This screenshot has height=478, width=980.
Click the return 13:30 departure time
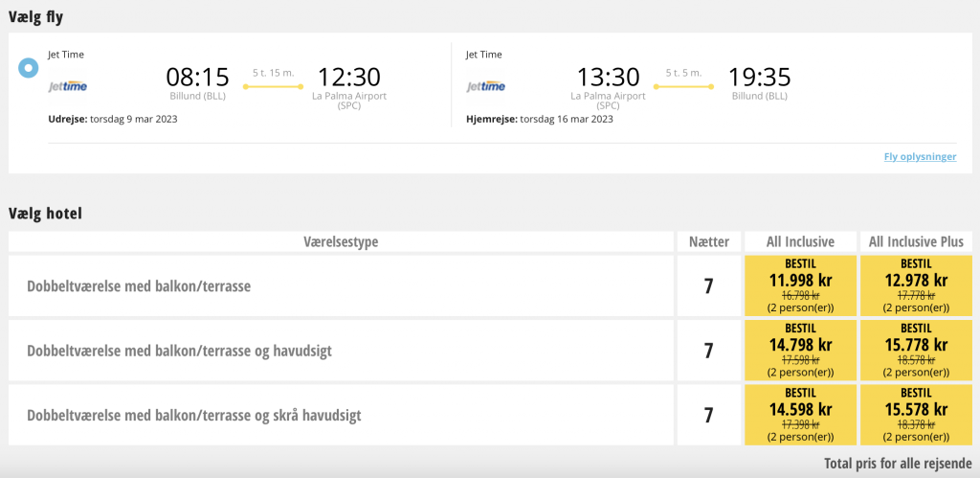608,77
